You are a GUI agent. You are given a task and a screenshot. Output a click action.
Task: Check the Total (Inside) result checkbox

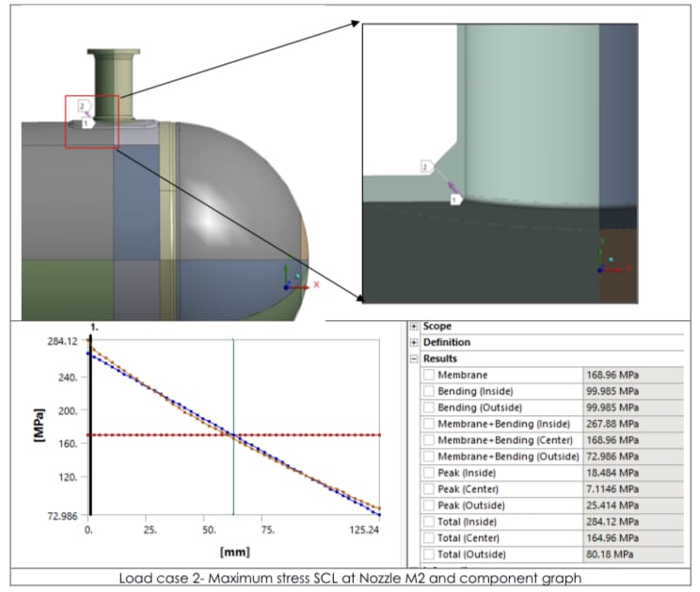(429, 521)
